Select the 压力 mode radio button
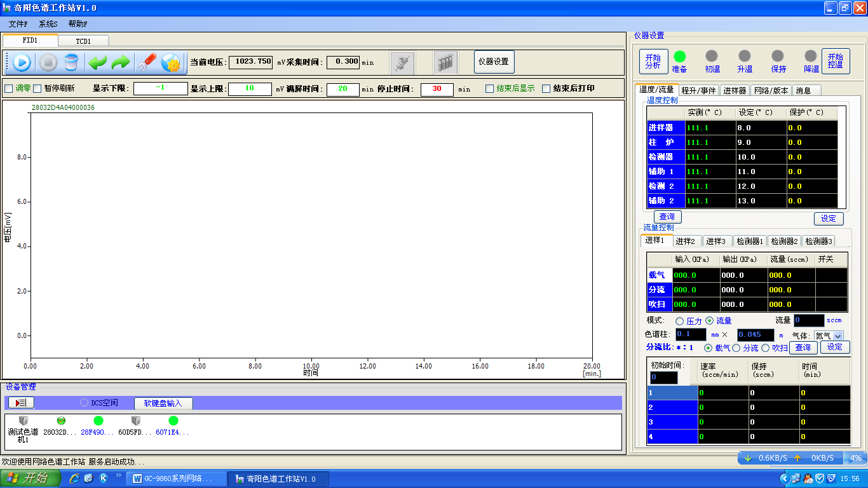 pyautogui.click(x=679, y=321)
